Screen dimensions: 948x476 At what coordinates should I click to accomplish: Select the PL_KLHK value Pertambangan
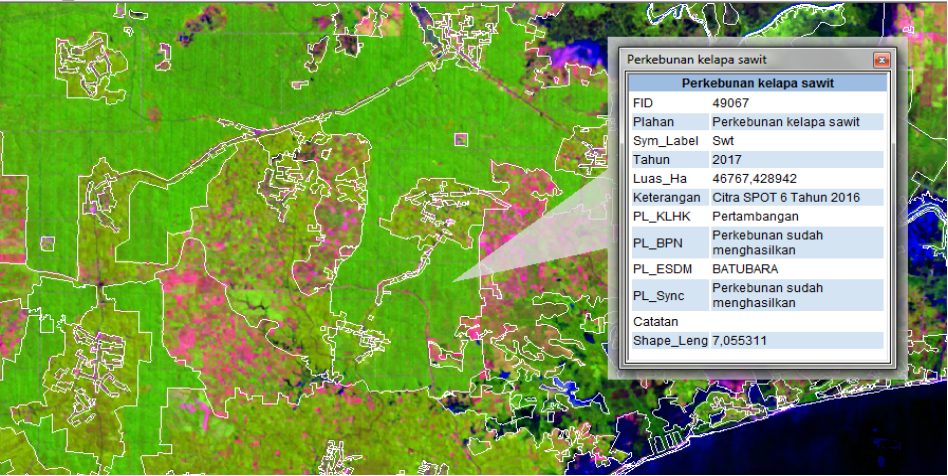coord(750,217)
